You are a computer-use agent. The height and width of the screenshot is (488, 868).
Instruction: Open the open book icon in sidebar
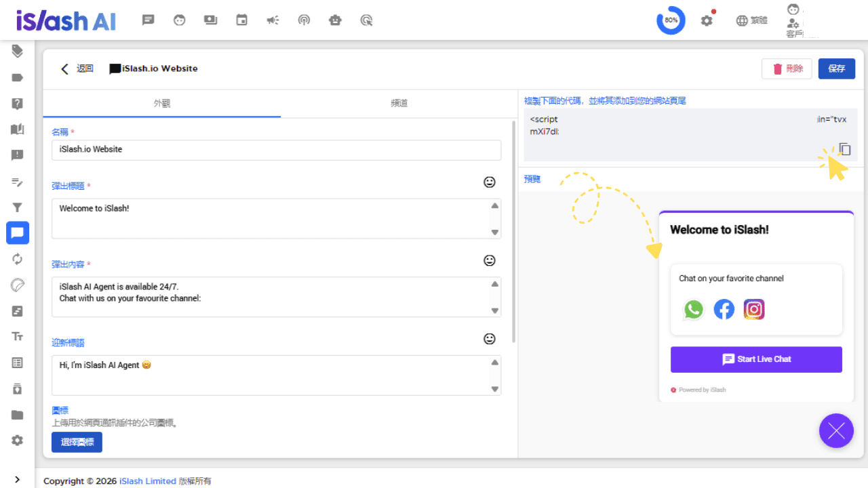tap(18, 129)
